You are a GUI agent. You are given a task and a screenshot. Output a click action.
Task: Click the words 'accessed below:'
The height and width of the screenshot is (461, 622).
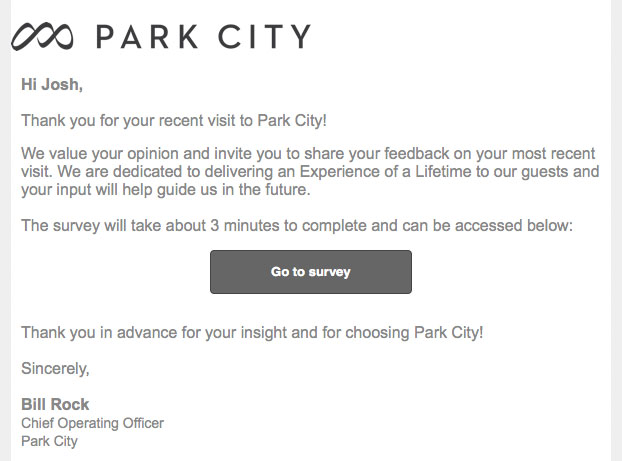pyautogui.click(x=514, y=226)
